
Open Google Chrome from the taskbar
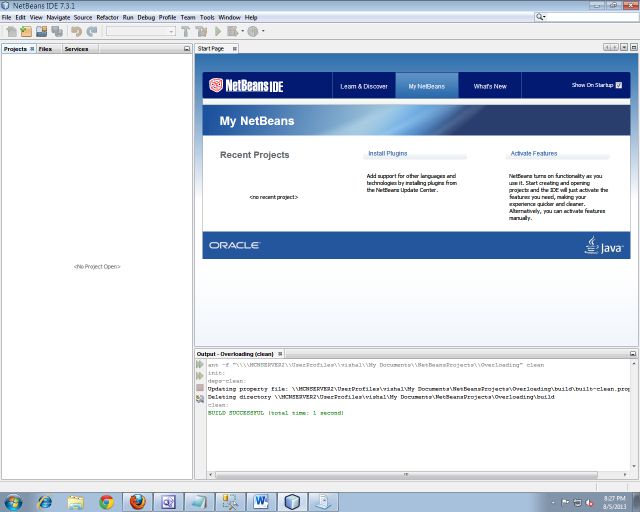tap(107, 502)
